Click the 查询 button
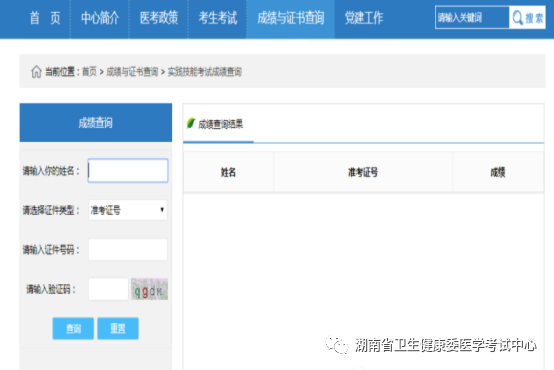Screen dimensions: 554x370 73,328
